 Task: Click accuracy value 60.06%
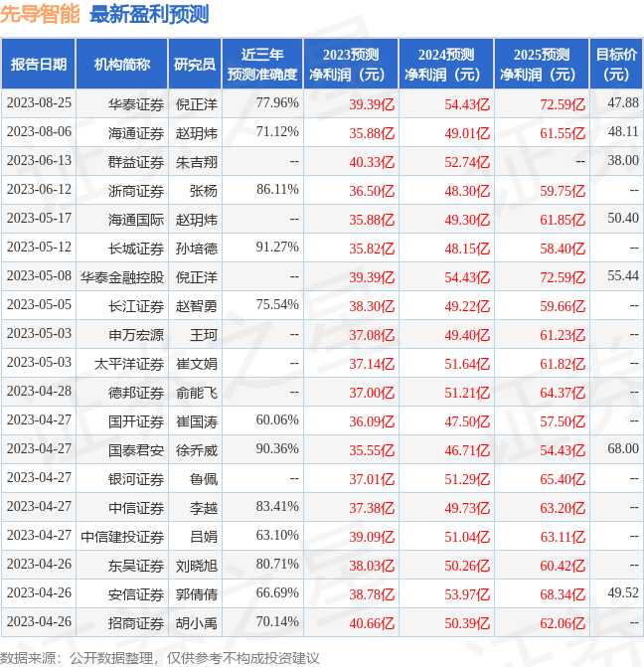(x=277, y=419)
